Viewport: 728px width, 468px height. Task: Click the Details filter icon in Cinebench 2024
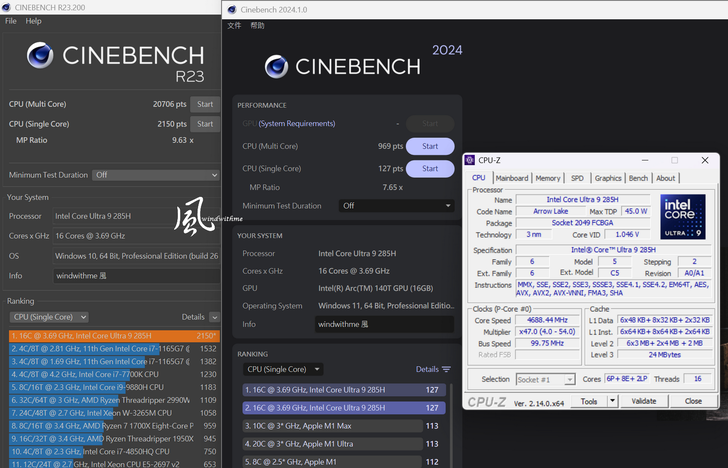pos(446,369)
